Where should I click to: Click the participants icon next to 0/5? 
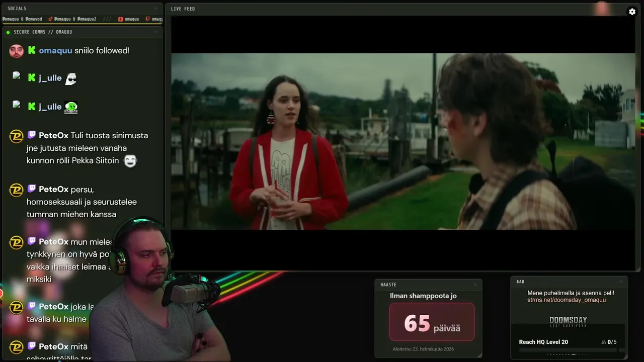pos(604,342)
